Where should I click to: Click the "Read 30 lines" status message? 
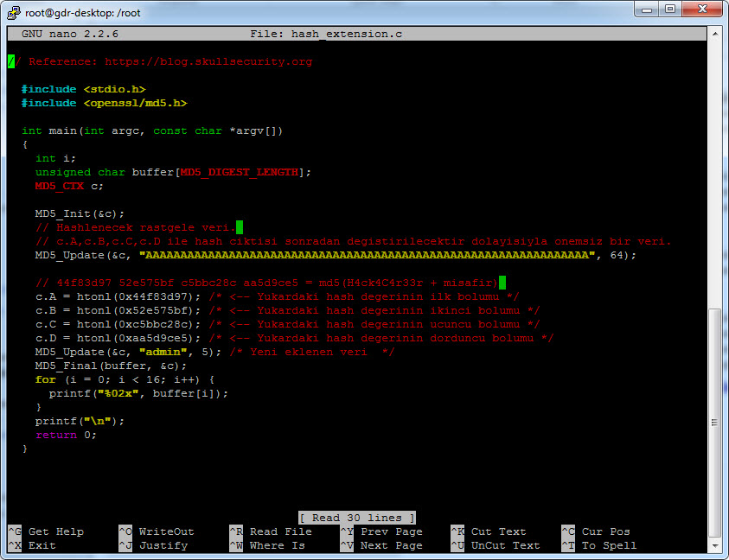click(x=357, y=518)
